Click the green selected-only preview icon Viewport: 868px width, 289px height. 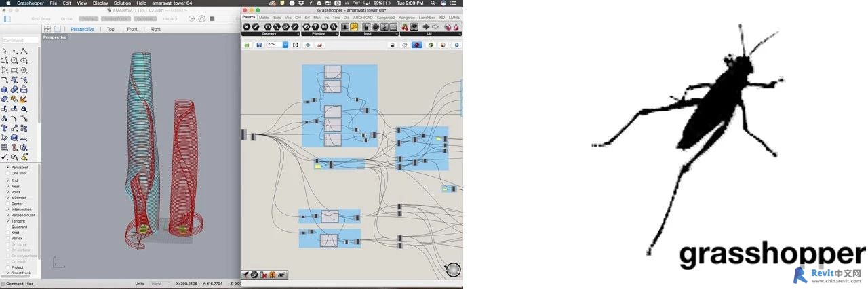(x=430, y=45)
